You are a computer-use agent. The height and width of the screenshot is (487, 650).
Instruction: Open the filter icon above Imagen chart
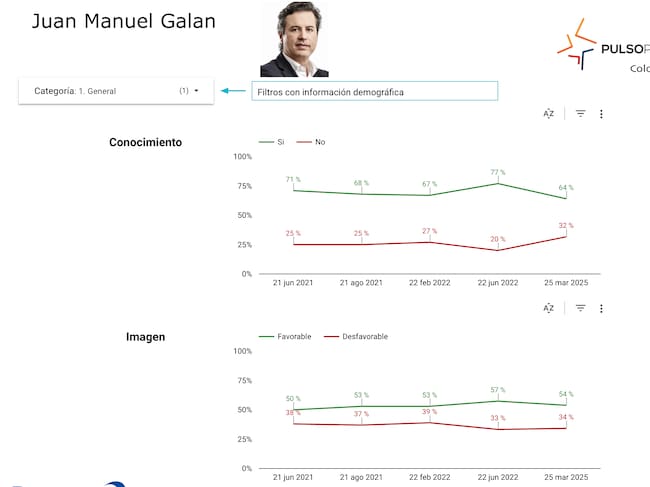pyautogui.click(x=580, y=309)
